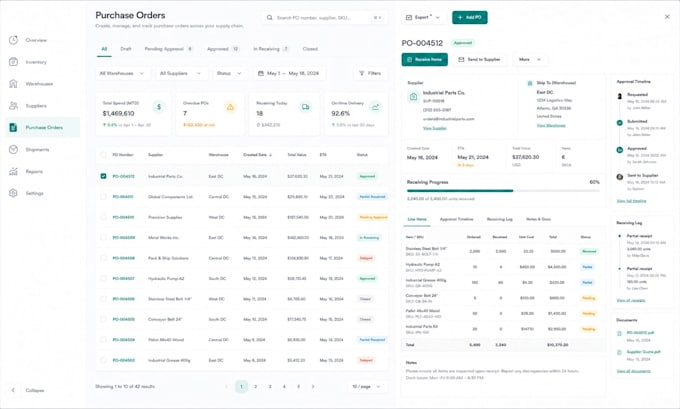Open the 10 / page size dropdown

click(366, 386)
